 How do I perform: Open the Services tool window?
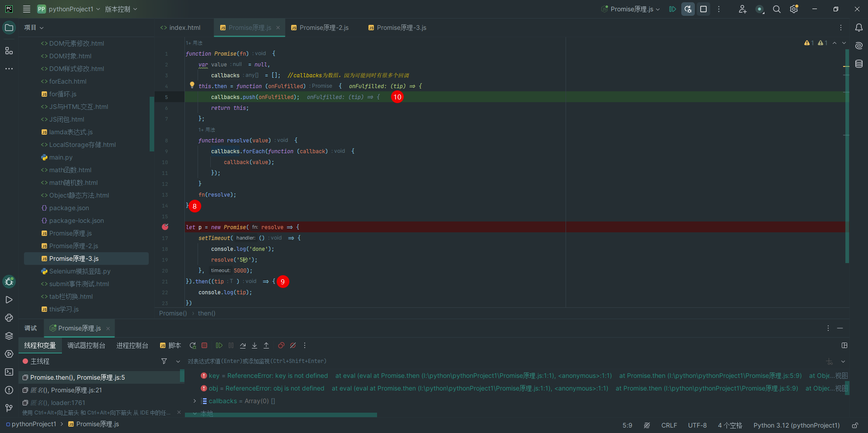point(9,354)
